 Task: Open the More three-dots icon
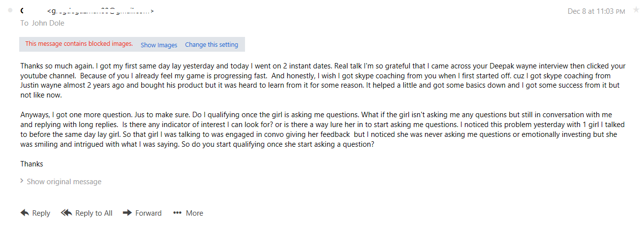click(x=178, y=213)
